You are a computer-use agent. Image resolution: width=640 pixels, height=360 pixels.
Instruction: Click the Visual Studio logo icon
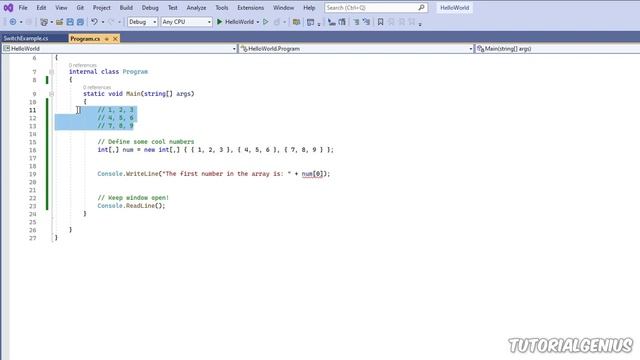8,7
